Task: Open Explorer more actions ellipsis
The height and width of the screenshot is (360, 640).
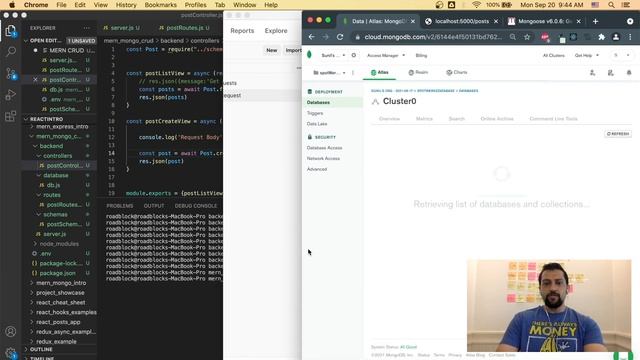Action: click(x=87, y=28)
